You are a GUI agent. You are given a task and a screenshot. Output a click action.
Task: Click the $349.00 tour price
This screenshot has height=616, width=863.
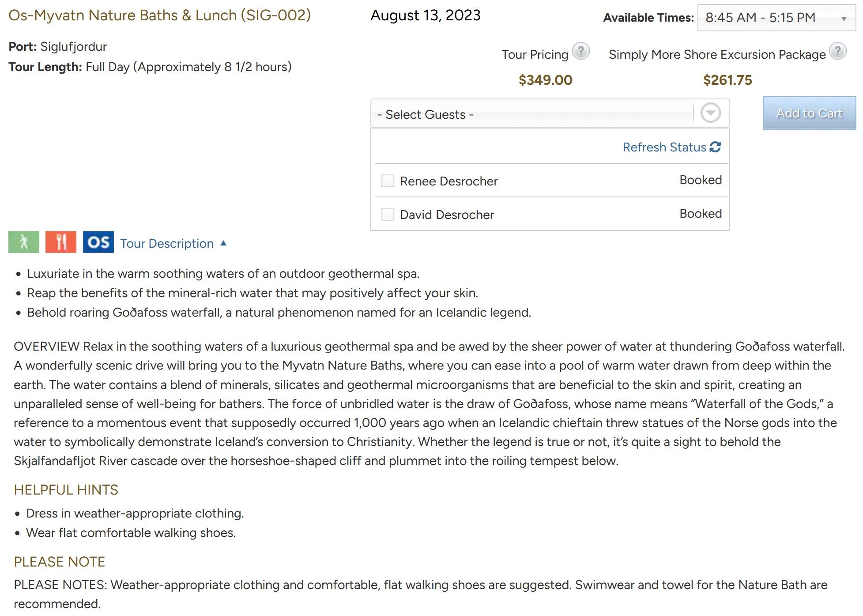coord(546,80)
